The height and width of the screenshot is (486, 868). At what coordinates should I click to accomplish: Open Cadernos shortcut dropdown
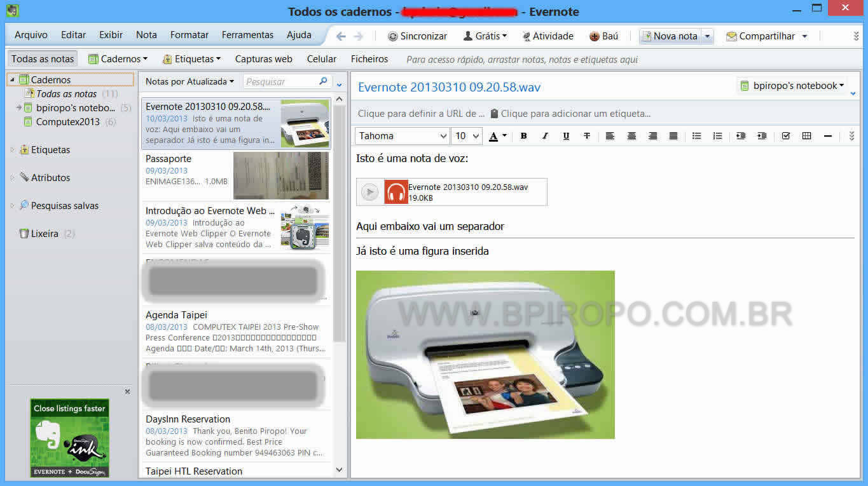pos(118,59)
